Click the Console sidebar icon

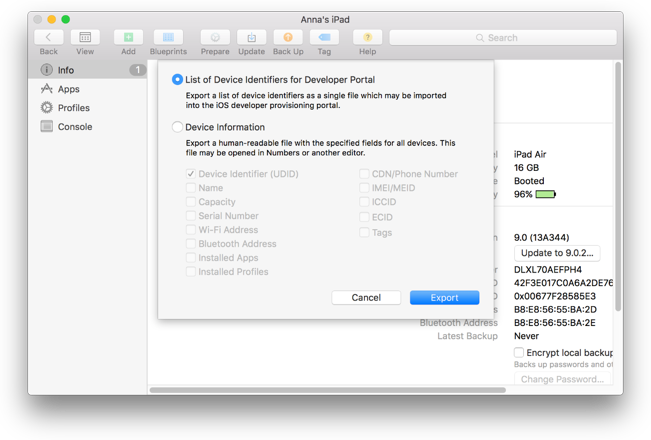coord(46,126)
